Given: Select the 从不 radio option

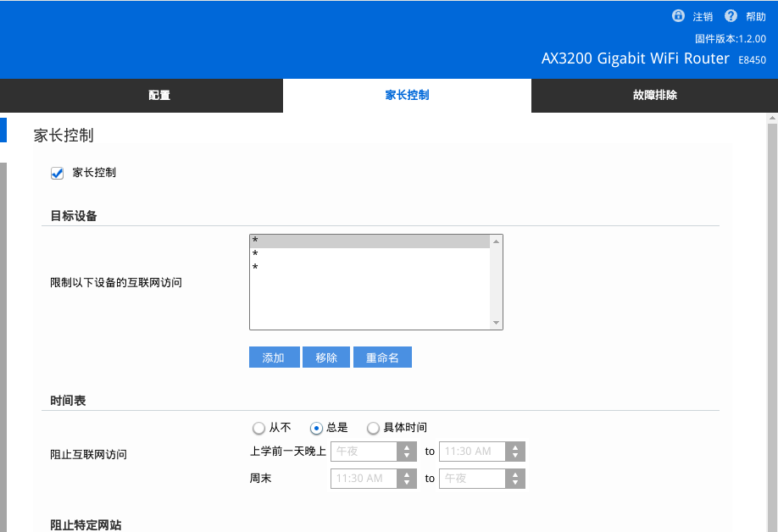Looking at the screenshot, I should pos(258,428).
